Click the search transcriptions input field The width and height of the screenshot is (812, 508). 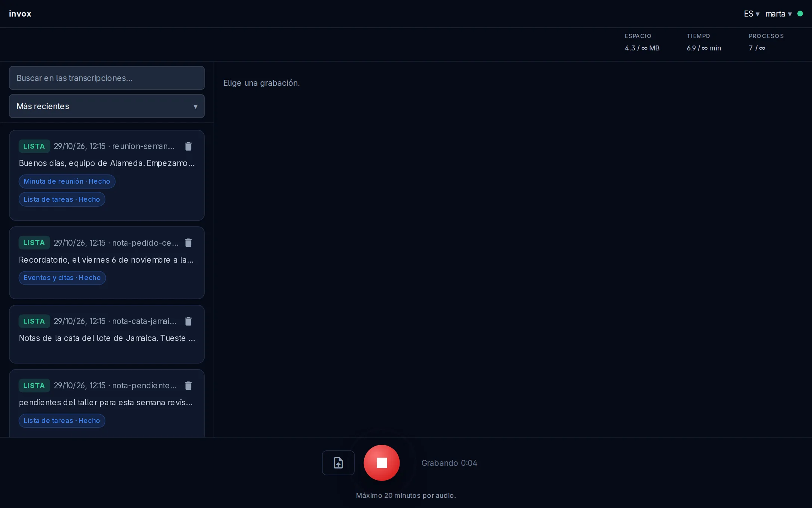pos(107,78)
